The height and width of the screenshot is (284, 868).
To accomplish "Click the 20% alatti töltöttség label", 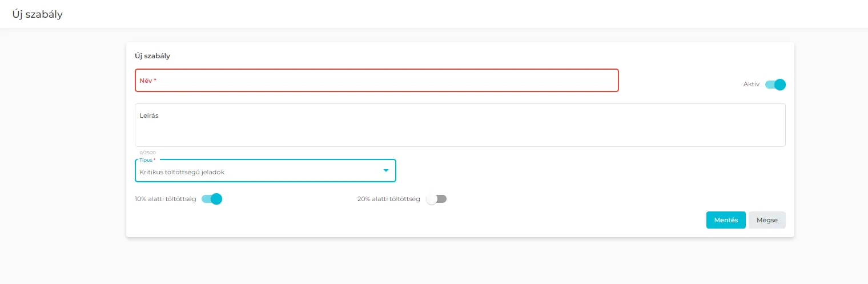I will [x=388, y=199].
